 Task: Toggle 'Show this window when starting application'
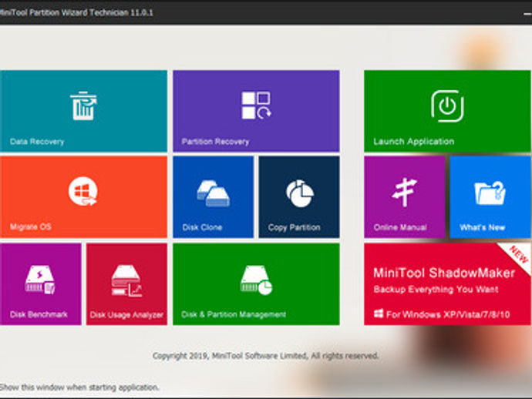point(79,387)
